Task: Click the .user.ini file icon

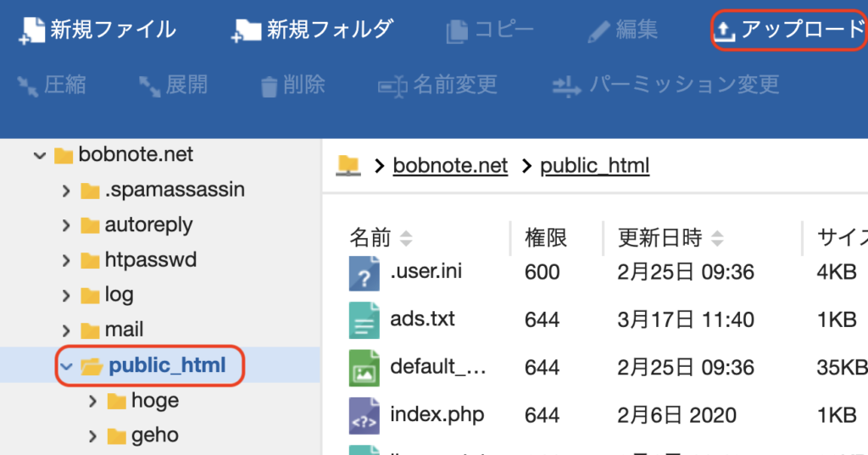Action: pos(364,273)
